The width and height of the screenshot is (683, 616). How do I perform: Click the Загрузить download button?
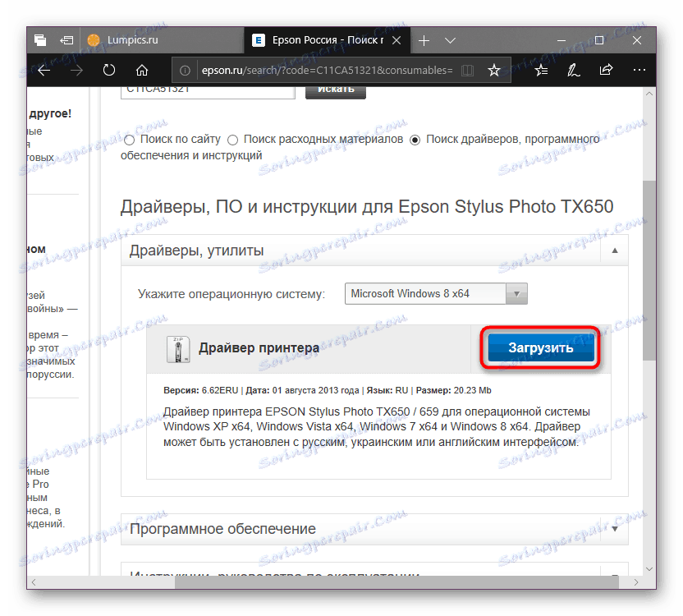[539, 348]
